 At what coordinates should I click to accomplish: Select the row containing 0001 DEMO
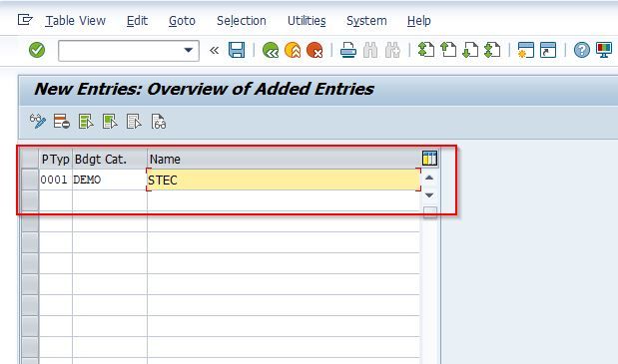click(x=30, y=180)
